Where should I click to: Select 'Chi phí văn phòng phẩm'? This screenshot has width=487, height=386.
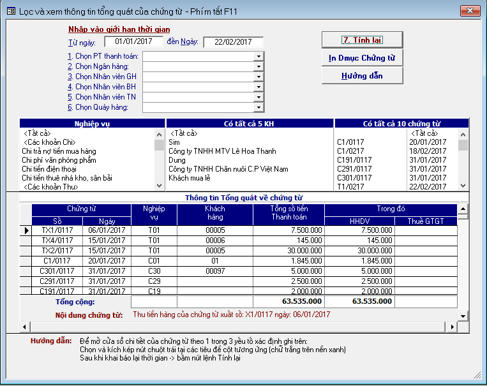(x=59, y=160)
